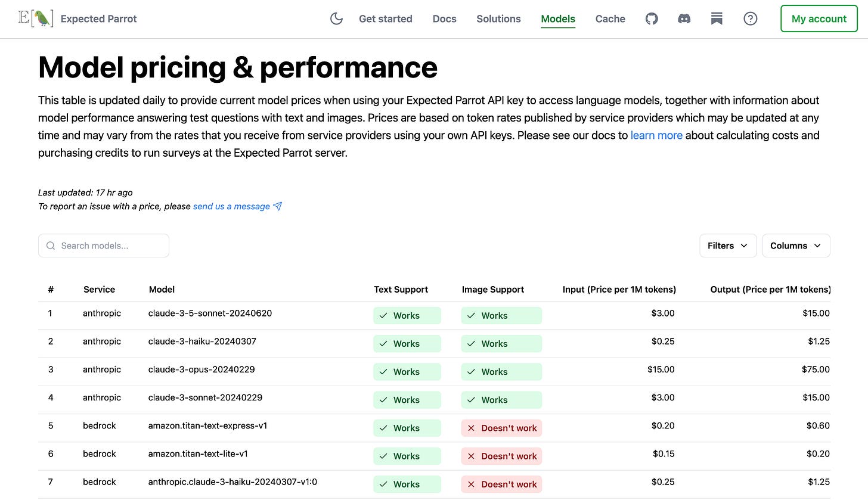Select the amazon.titan-text-express-v1 model cell
868x500 pixels.
(x=208, y=425)
